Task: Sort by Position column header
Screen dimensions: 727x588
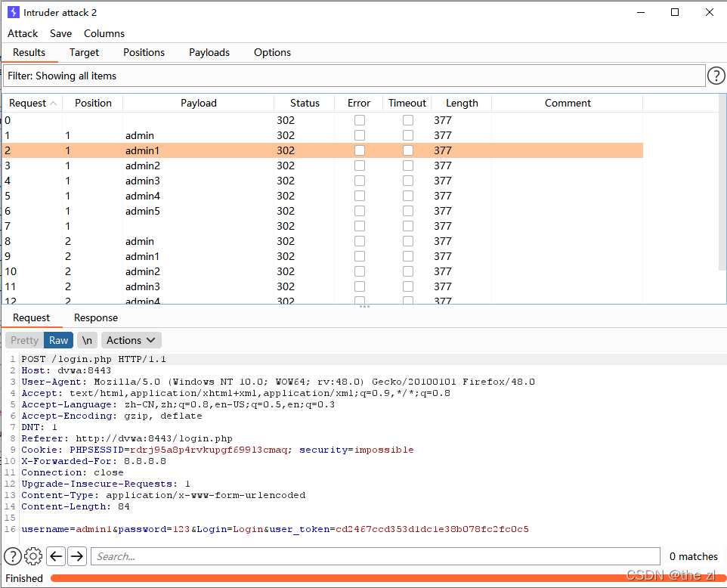Action: [x=93, y=103]
